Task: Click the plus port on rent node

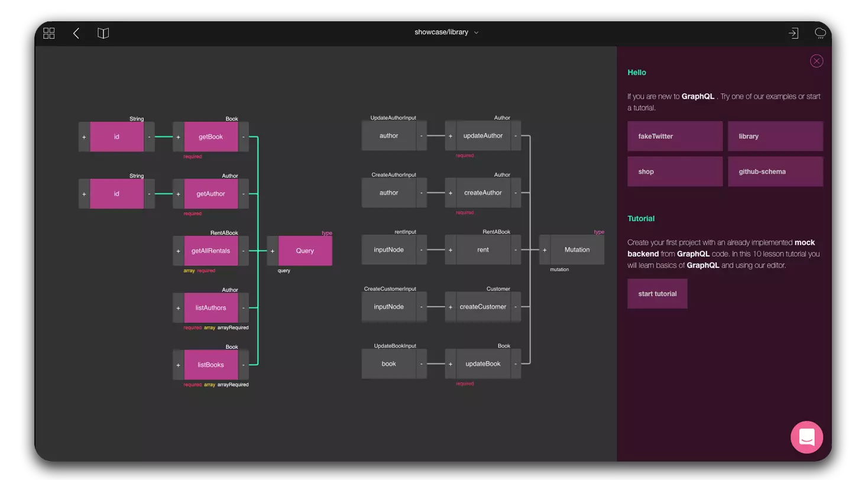Action: coord(451,249)
